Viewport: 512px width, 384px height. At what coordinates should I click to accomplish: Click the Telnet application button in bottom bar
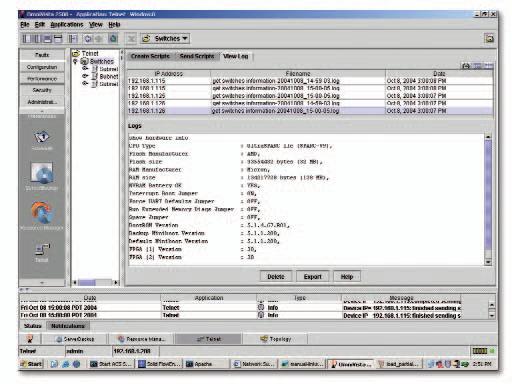[209, 339]
